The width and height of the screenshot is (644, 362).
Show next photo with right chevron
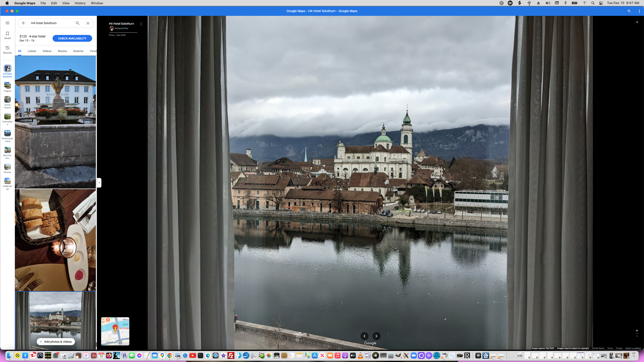click(x=376, y=336)
